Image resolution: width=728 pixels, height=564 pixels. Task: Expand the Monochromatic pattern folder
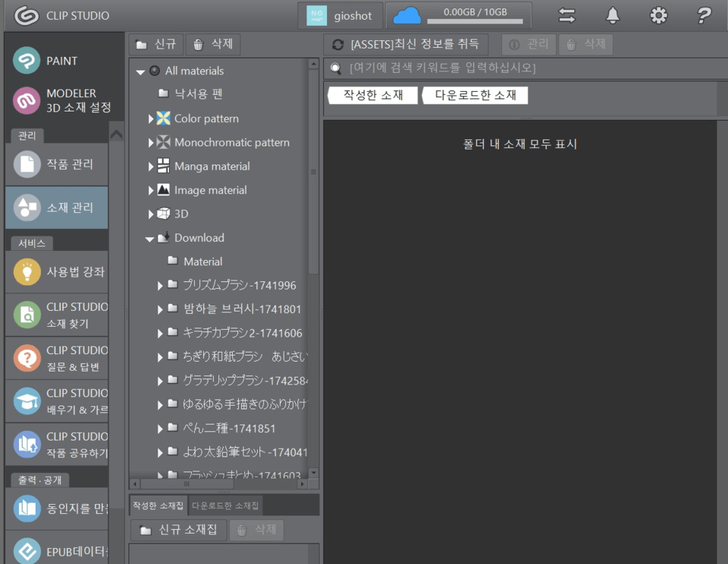click(150, 143)
